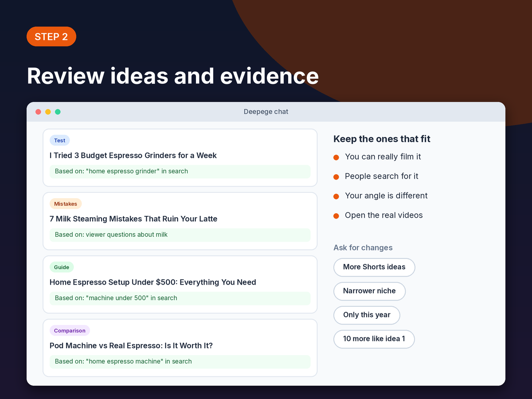Select the orange "Mistakes" tag

[66, 204]
